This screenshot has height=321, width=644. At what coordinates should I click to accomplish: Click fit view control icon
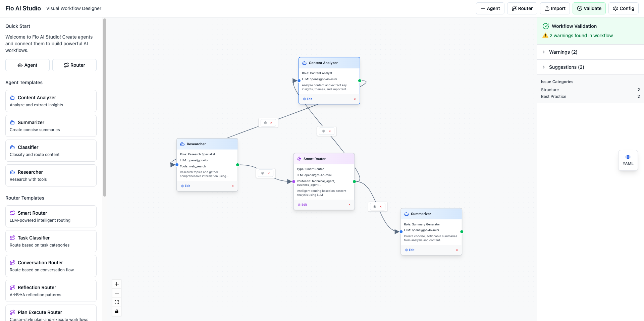117,302
